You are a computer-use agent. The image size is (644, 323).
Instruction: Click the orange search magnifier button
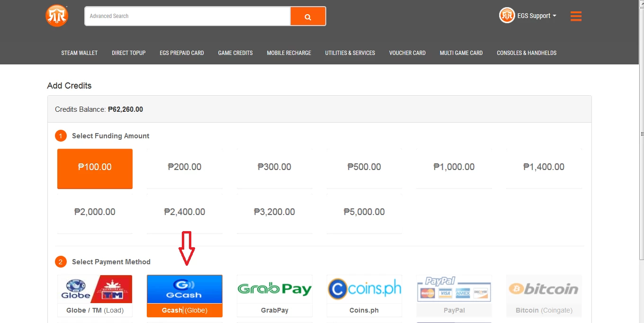[x=308, y=16]
